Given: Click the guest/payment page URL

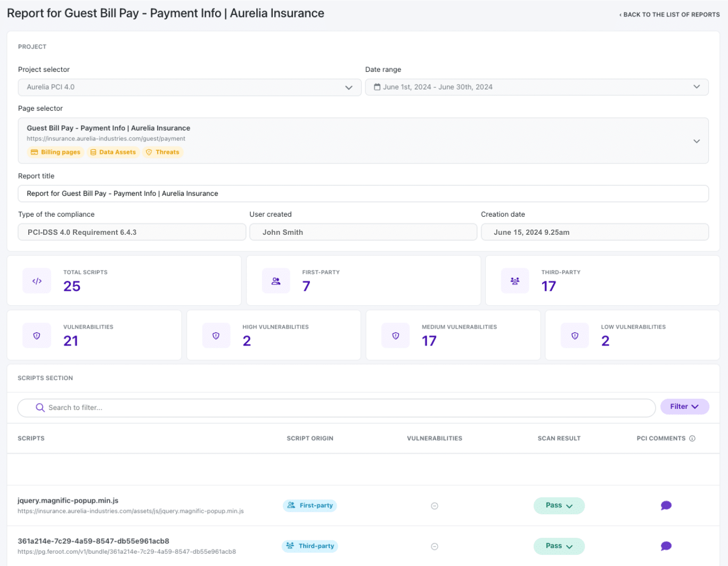Looking at the screenshot, I should (x=106, y=138).
